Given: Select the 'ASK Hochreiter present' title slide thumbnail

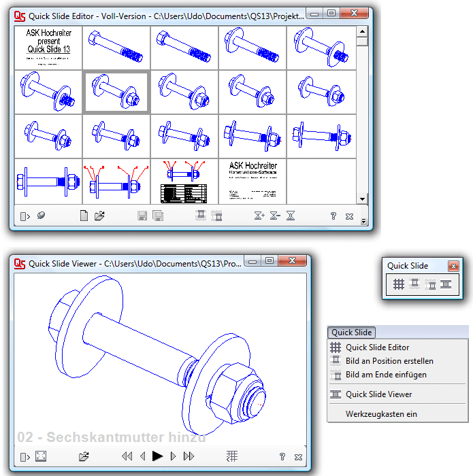Looking at the screenshot, I should coord(48,48).
